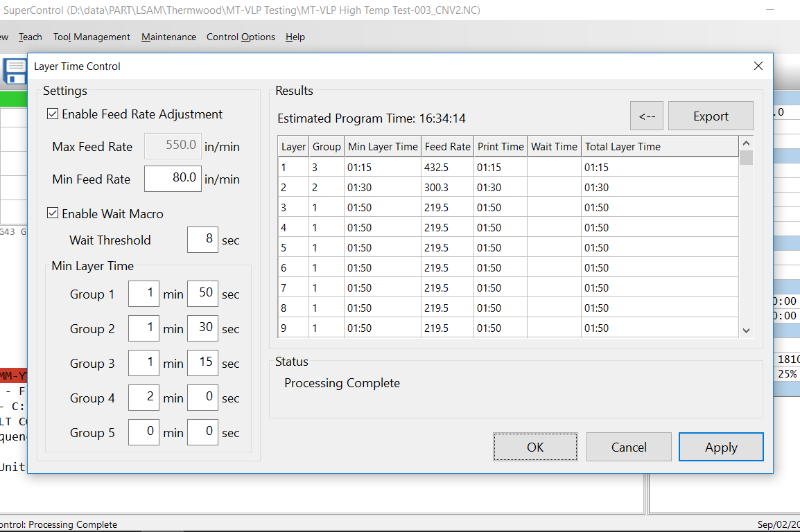Open the Help menu

295,37
